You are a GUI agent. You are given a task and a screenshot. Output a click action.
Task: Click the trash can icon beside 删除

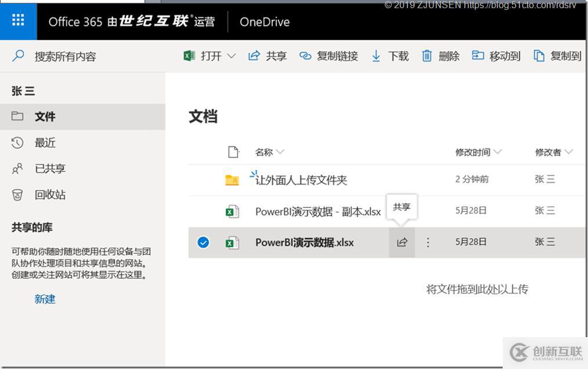pos(427,56)
